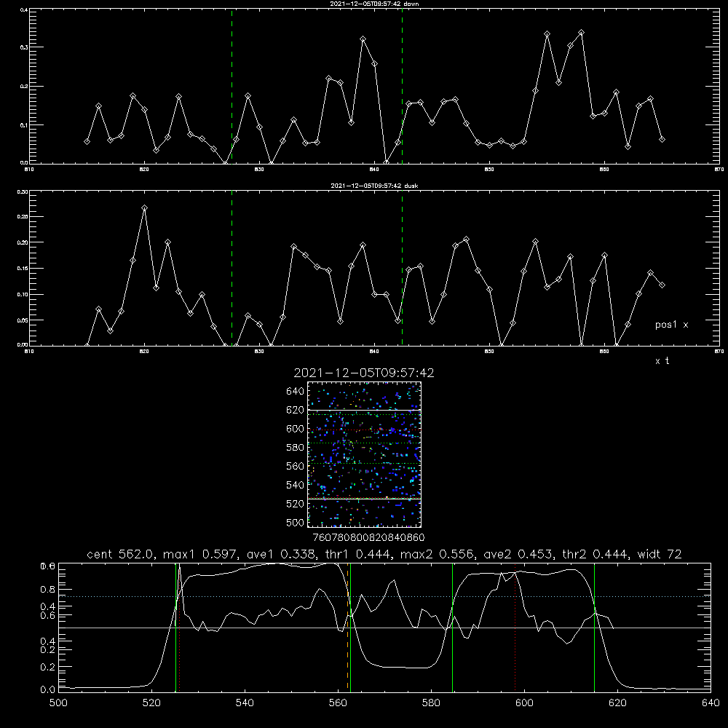Screen dimensions: 728x728
Task: Click the dawn plot title text
Action: click(374, 4)
